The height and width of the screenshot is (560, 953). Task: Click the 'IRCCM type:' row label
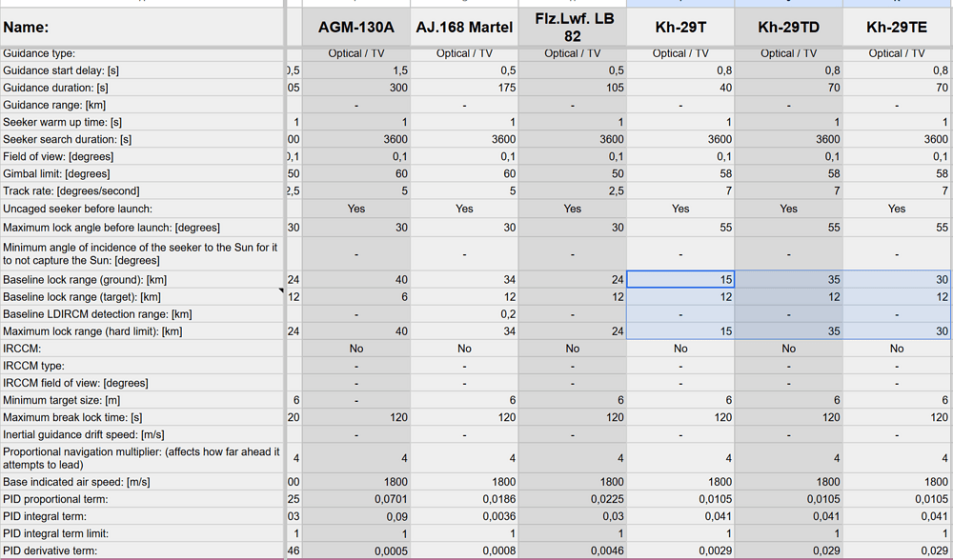pos(141,366)
